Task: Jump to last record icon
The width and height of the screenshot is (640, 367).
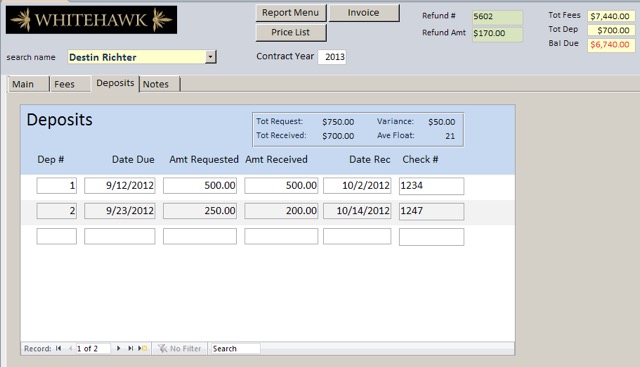Action: [x=130, y=348]
